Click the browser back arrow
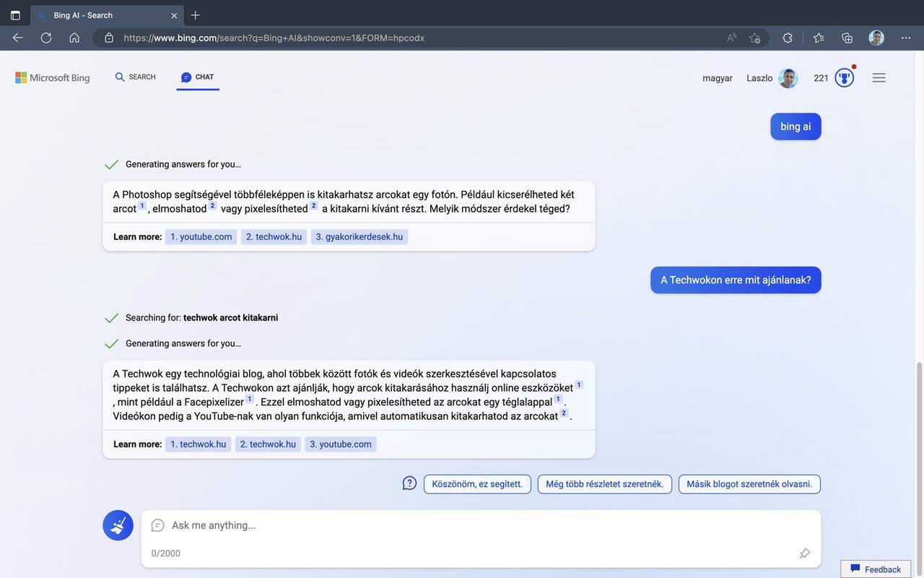924x578 pixels. coord(18,38)
